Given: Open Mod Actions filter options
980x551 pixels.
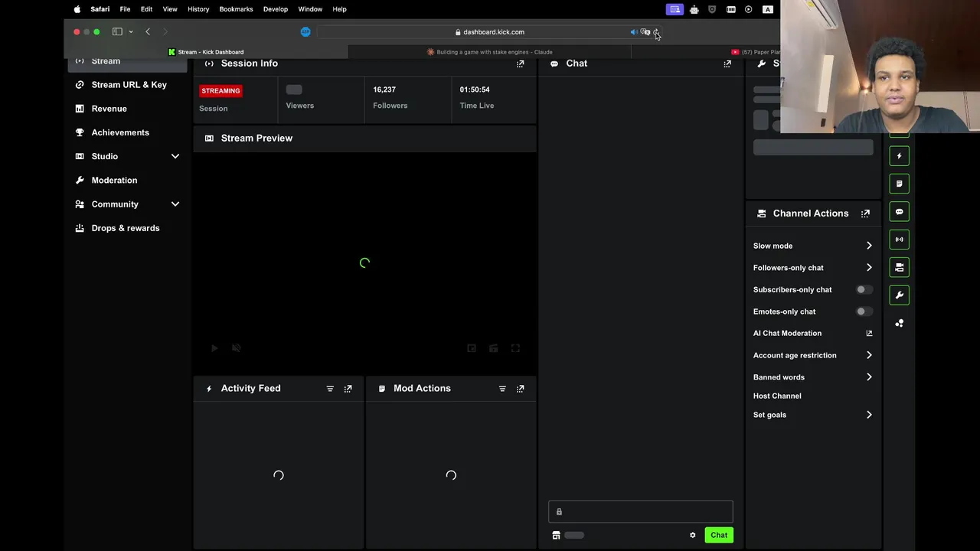Looking at the screenshot, I should 502,389.
